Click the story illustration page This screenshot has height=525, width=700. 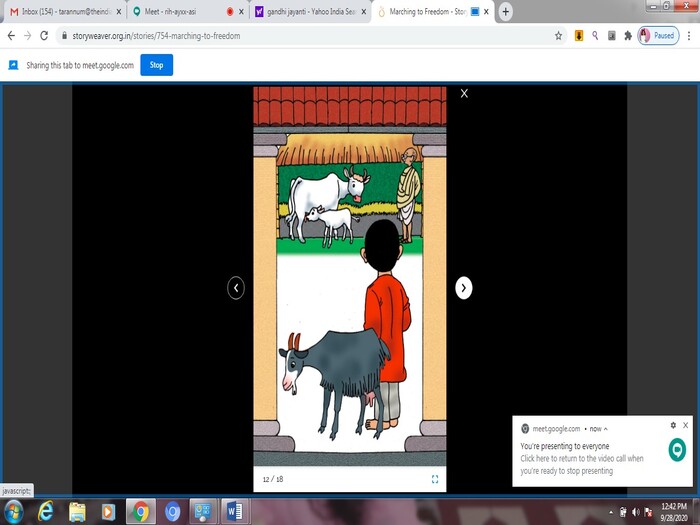tap(350, 276)
